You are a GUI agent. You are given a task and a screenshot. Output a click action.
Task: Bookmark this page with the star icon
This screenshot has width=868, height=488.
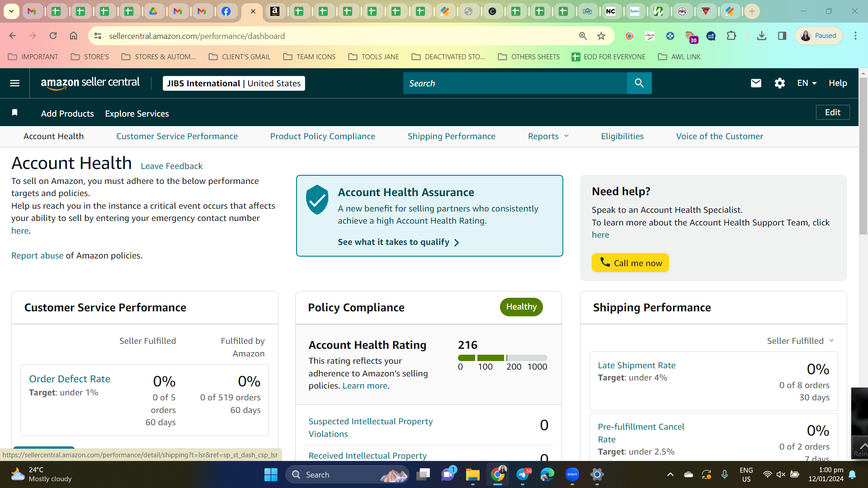601,36
